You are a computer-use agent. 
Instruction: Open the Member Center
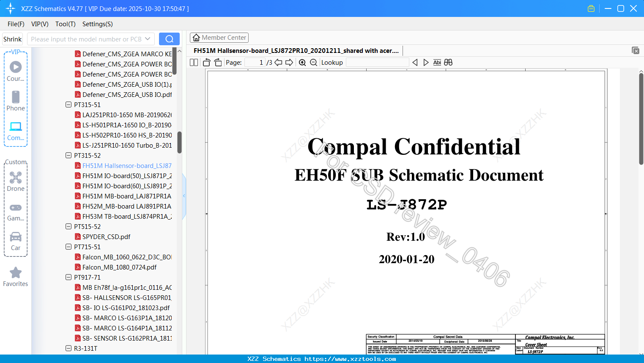point(219,38)
